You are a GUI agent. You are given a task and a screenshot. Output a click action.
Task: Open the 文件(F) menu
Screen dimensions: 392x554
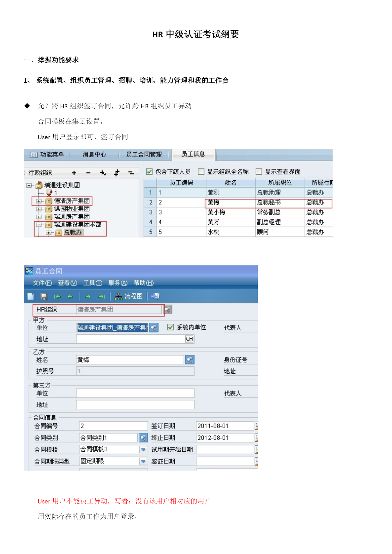42,283
